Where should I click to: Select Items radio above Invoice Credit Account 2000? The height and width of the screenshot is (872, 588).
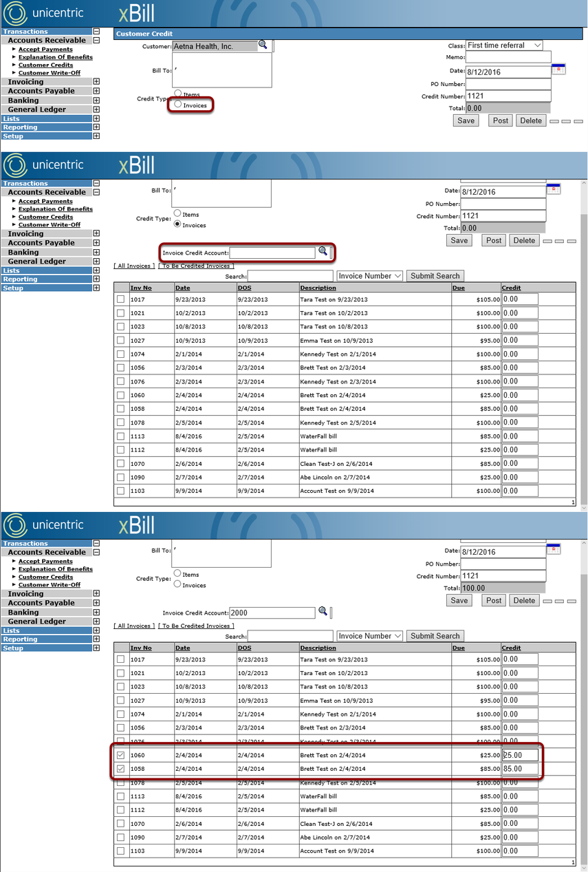[178, 573]
